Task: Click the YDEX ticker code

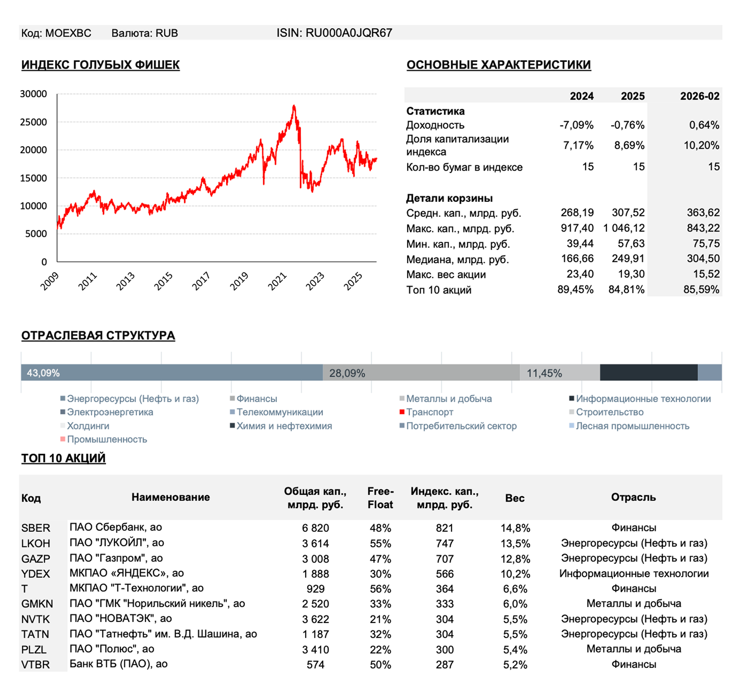Action: click(36, 574)
